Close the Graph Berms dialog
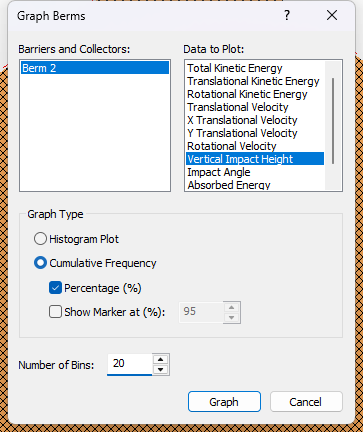 (332, 15)
